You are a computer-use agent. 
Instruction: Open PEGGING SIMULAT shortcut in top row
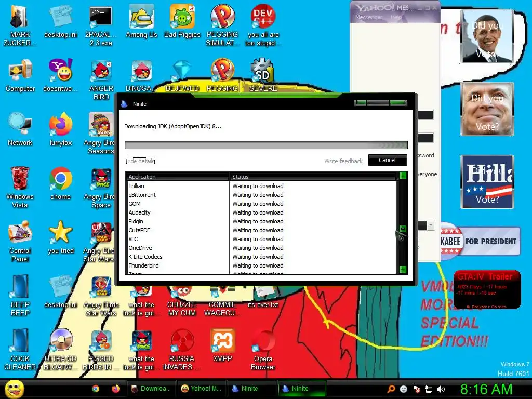tap(222, 25)
